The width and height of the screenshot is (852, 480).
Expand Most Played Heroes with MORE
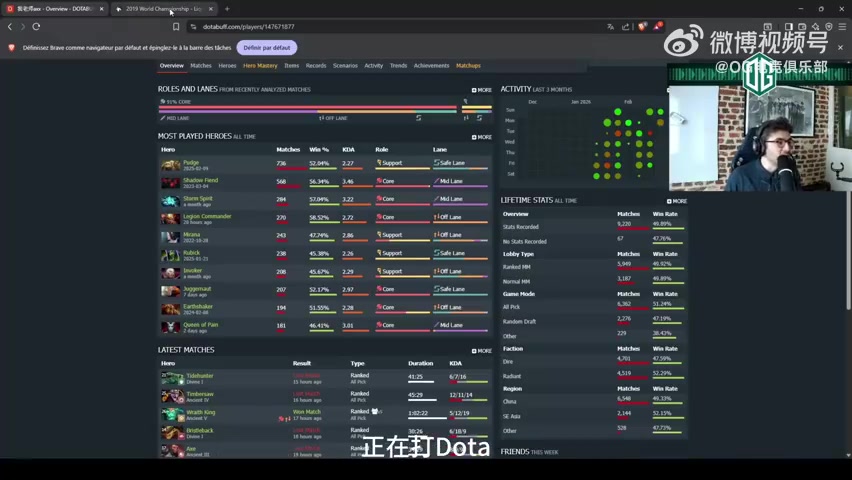pos(481,137)
